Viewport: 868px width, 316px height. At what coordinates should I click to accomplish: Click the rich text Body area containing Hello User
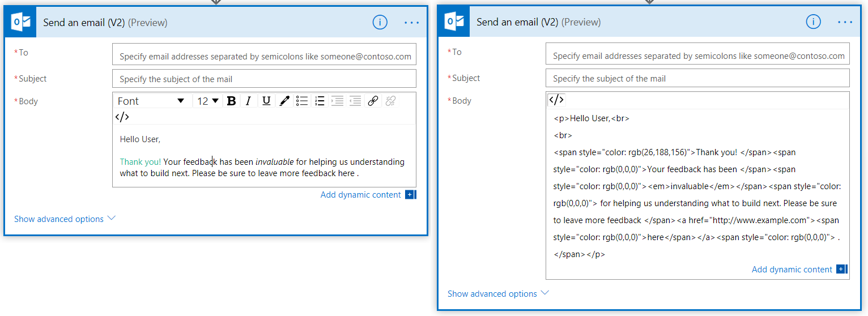[264, 156]
